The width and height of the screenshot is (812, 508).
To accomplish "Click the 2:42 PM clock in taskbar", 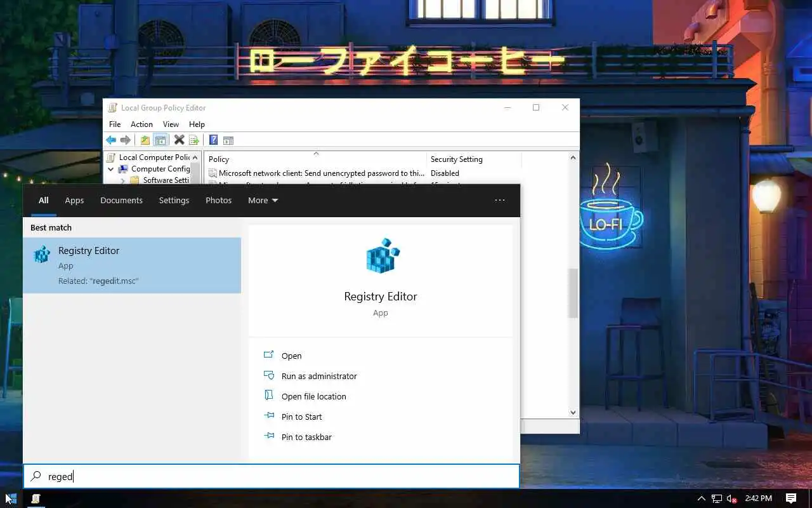I will 758,498.
